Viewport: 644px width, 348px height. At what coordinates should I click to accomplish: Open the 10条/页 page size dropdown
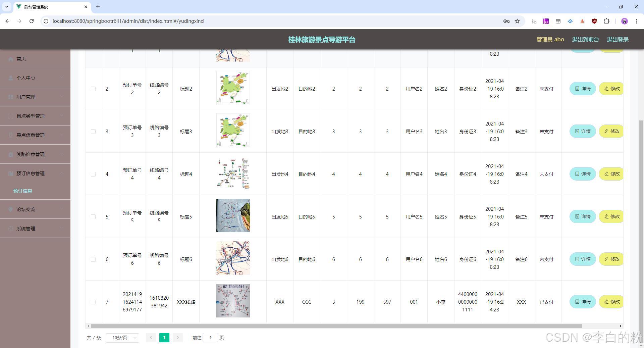click(122, 338)
